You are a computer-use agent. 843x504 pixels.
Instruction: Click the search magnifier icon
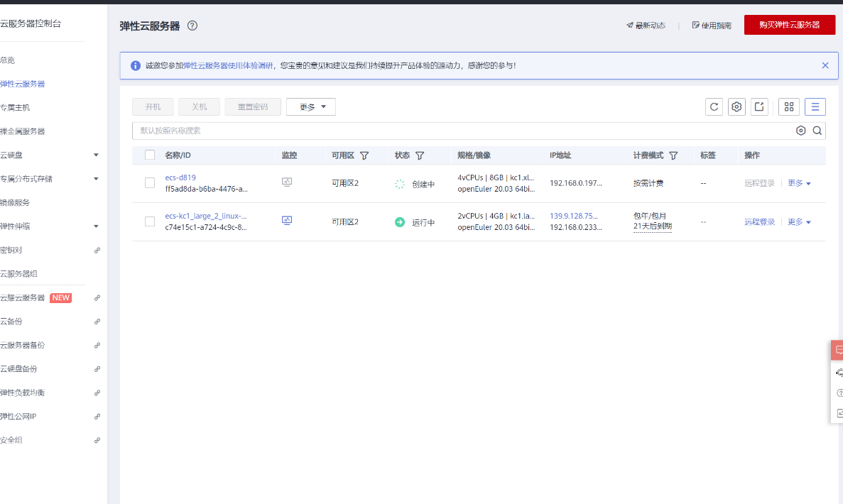(817, 131)
